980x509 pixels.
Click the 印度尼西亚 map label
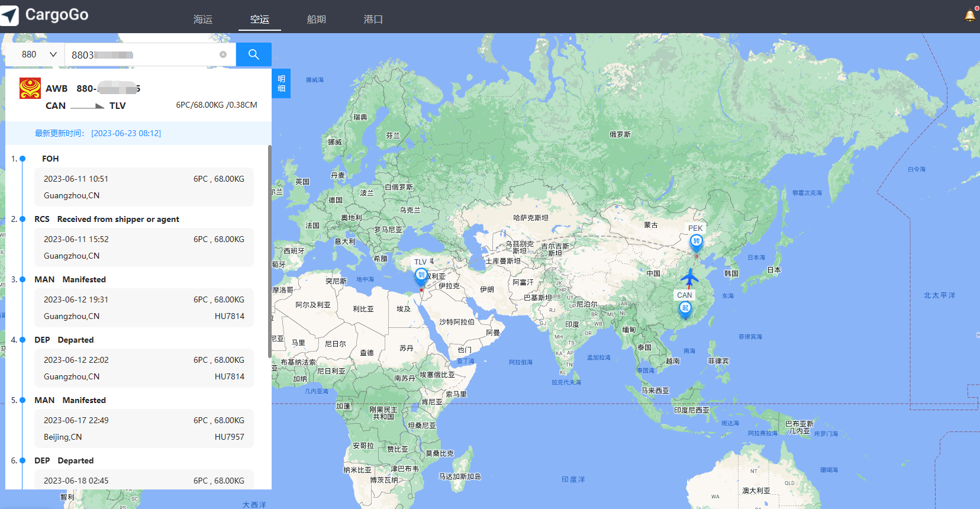(692, 410)
